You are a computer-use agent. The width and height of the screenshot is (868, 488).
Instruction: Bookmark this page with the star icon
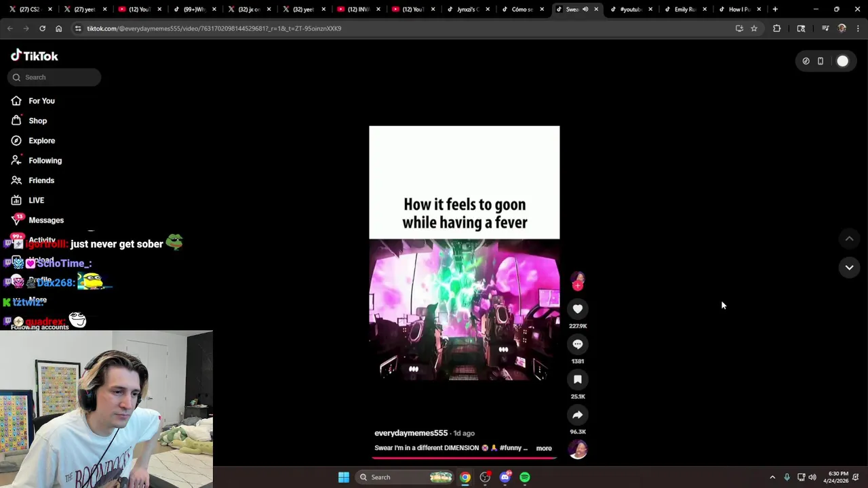click(x=754, y=28)
